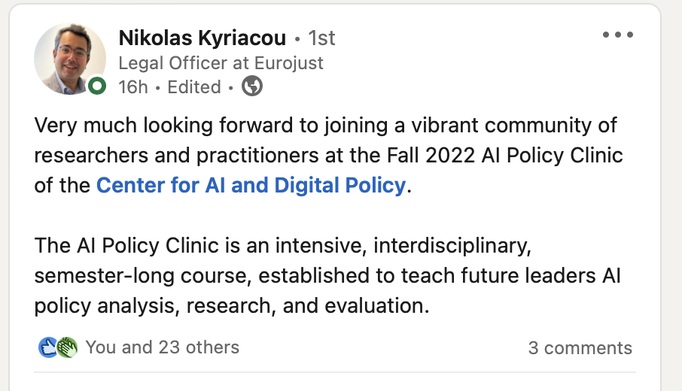Show who reacted: You and 23 others

pyautogui.click(x=162, y=348)
